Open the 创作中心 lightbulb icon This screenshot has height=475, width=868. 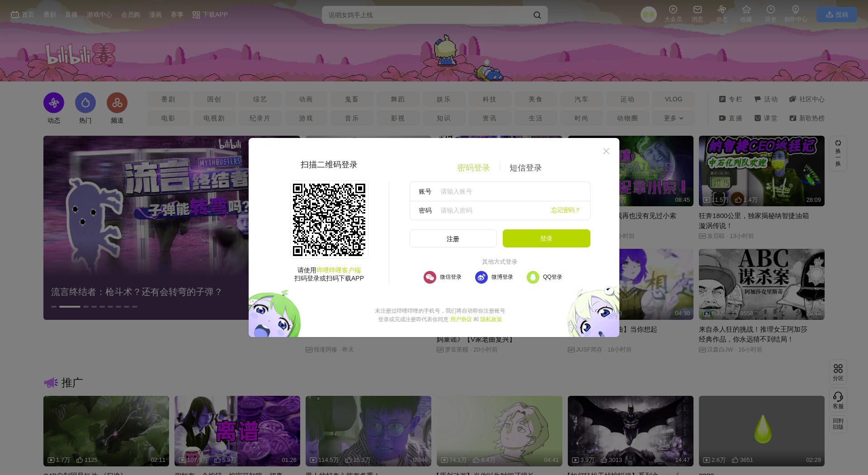click(x=796, y=9)
